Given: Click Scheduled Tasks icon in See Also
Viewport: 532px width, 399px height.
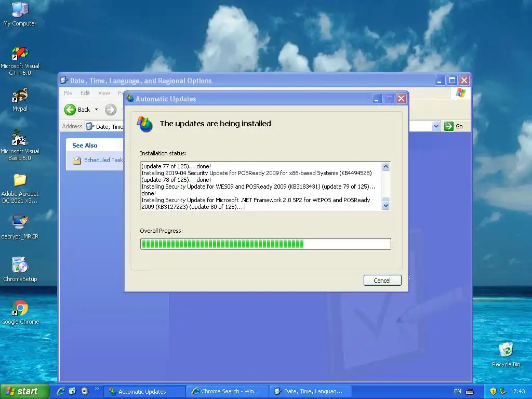Looking at the screenshot, I should [77, 160].
